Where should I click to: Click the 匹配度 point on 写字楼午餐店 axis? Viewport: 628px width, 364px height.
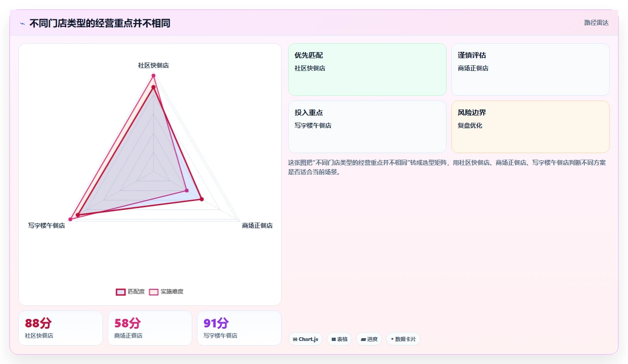78,215
